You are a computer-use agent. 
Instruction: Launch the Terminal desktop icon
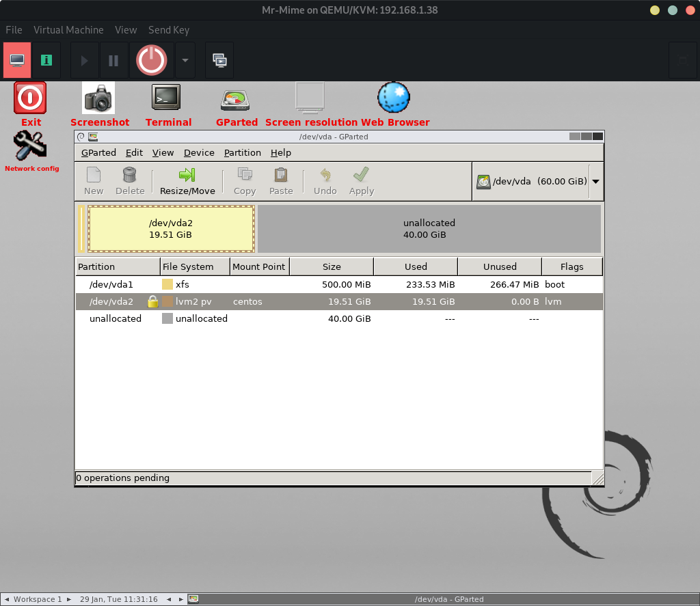tap(165, 97)
